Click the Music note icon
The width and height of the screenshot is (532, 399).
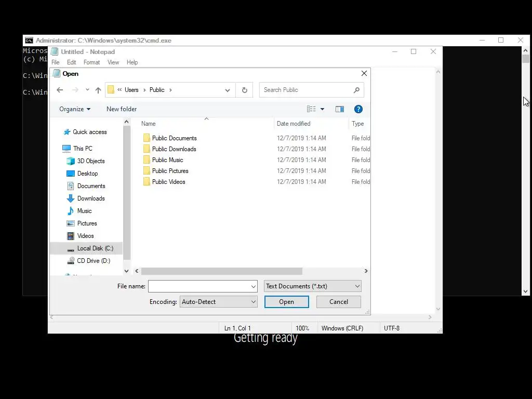[x=71, y=211]
